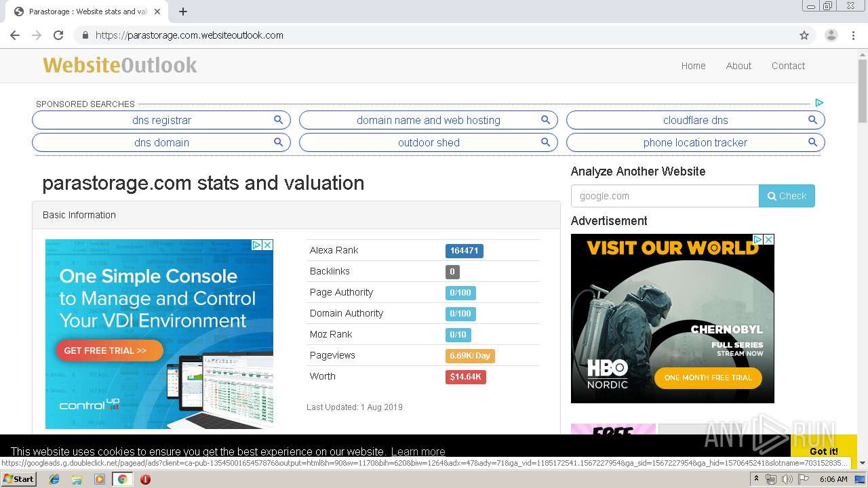868x488 pixels.
Task: Search sponsored 'dns domain' magnifier
Action: pyautogui.click(x=278, y=142)
